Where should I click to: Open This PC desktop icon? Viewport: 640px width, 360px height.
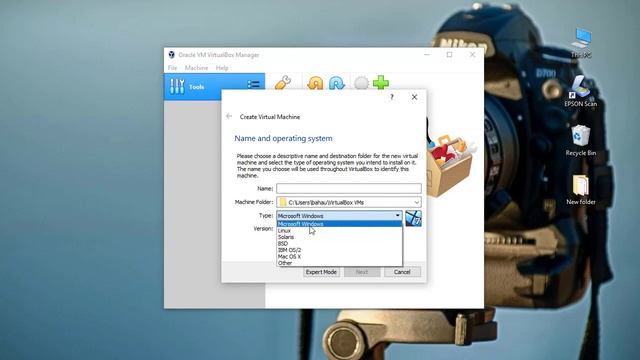pos(581,43)
